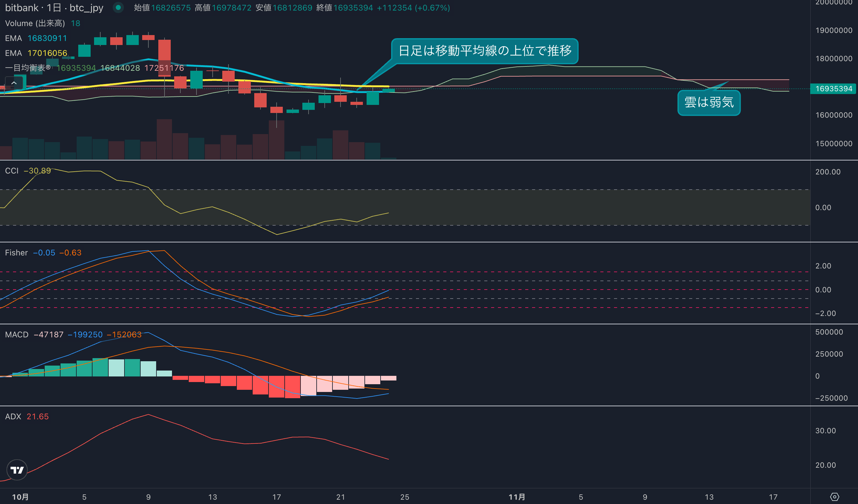Viewport: 858px width, 504px height.
Task: Click the 10月 date on time axis
Action: tap(20, 497)
